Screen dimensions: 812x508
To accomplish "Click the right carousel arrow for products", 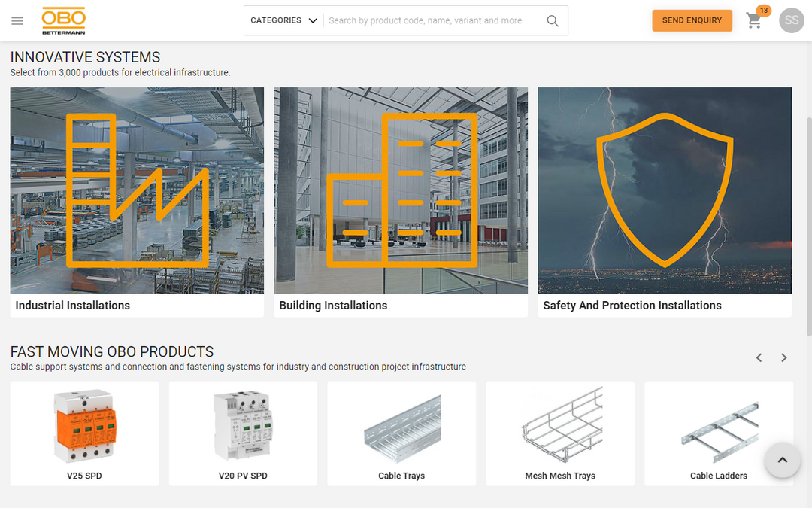I will (x=783, y=357).
